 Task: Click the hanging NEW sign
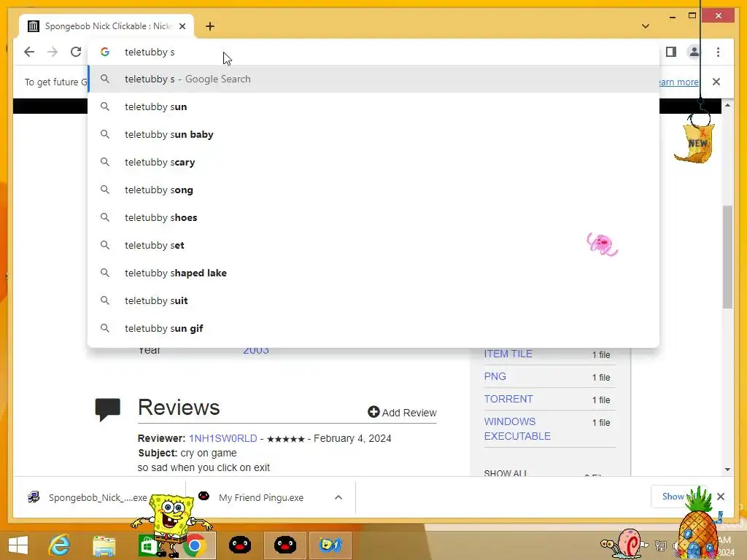[695, 143]
